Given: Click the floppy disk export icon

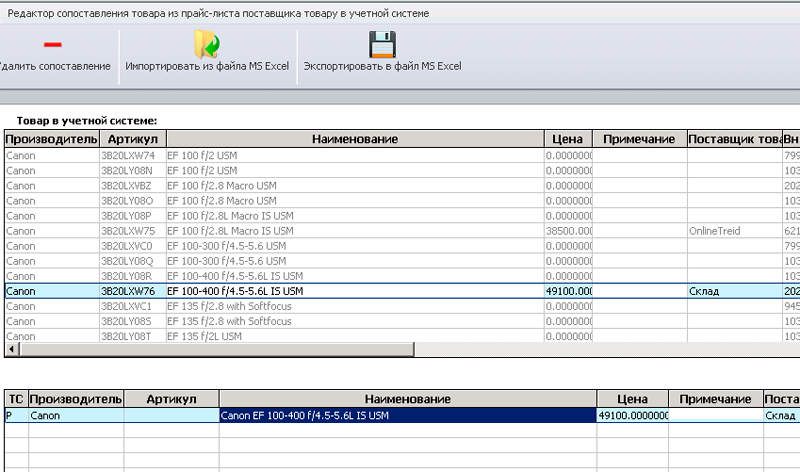Looking at the screenshot, I should [382, 44].
